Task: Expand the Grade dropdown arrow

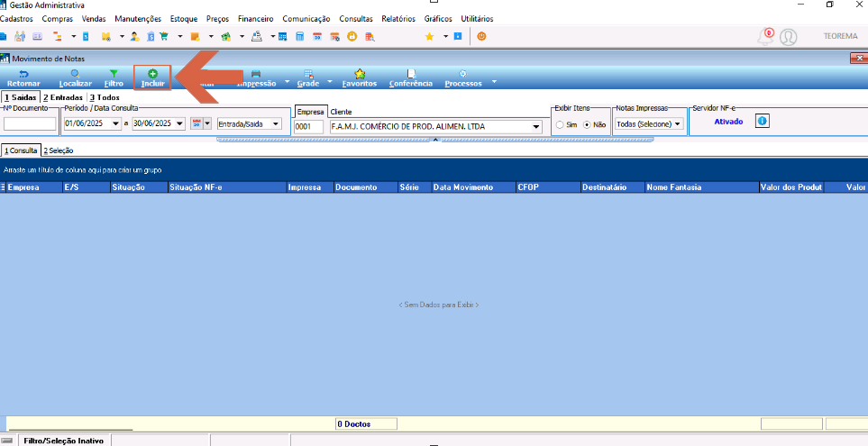Action: click(329, 82)
